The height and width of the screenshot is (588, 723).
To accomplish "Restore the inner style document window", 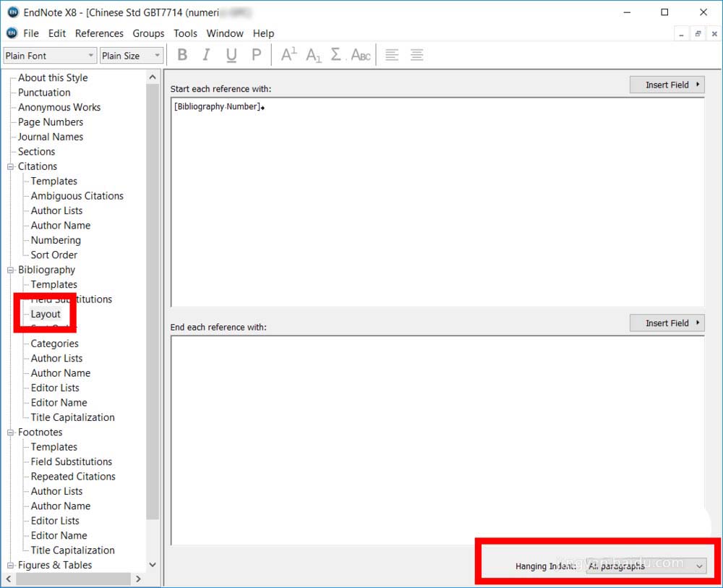I will click(698, 34).
